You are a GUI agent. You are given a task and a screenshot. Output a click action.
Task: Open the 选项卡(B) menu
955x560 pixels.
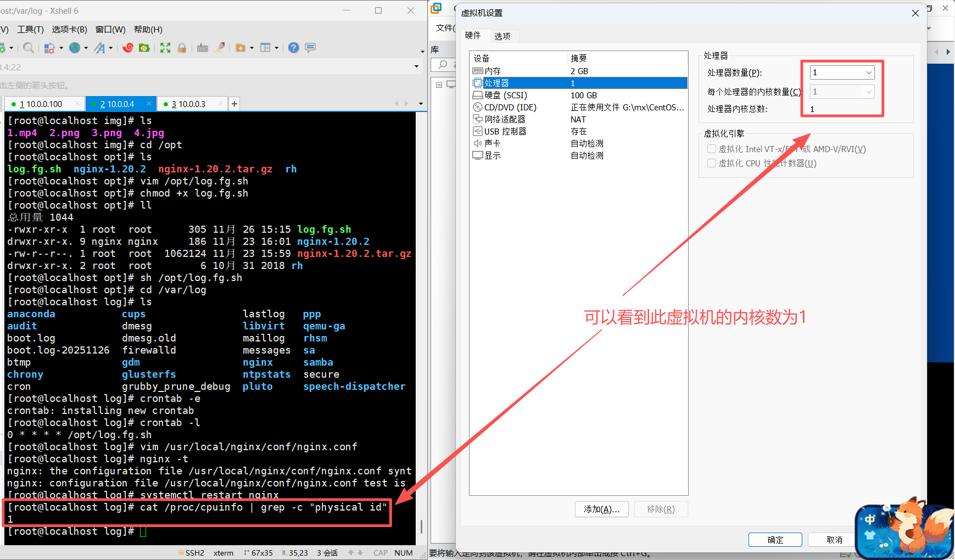[69, 30]
